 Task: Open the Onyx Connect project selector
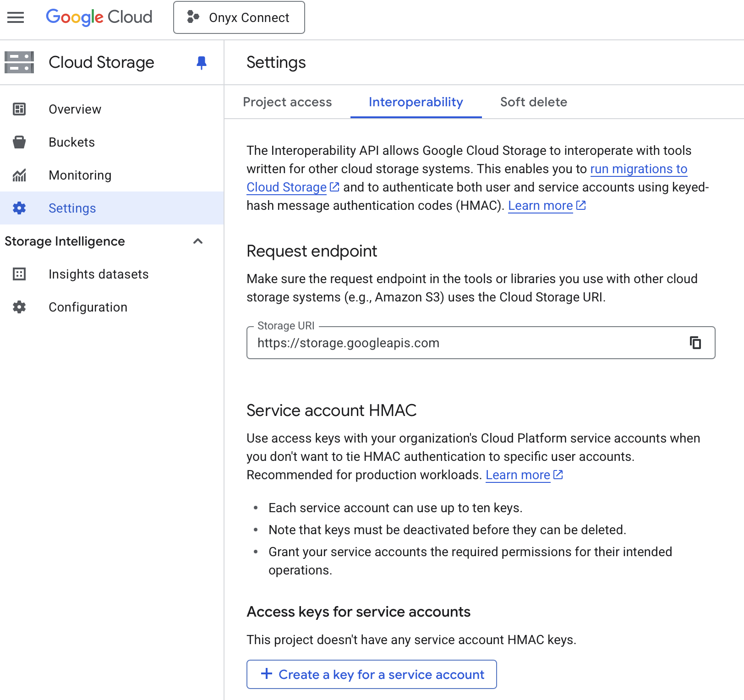tap(239, 18)
